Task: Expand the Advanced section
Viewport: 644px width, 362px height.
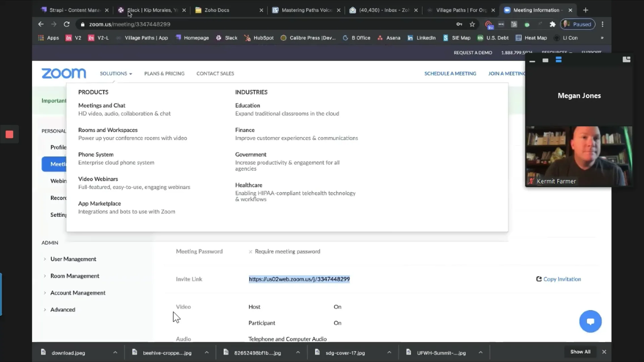Action: pyautogui.click(x=63, y=309)
